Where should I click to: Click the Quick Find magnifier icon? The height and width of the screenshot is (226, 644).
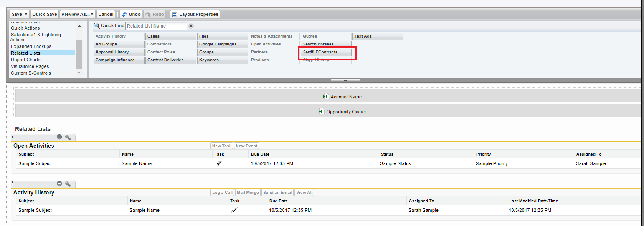point(97,26)
